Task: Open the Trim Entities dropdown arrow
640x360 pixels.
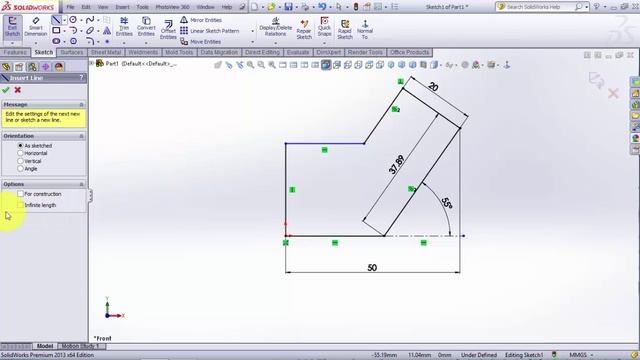Action: pos(124,42)
